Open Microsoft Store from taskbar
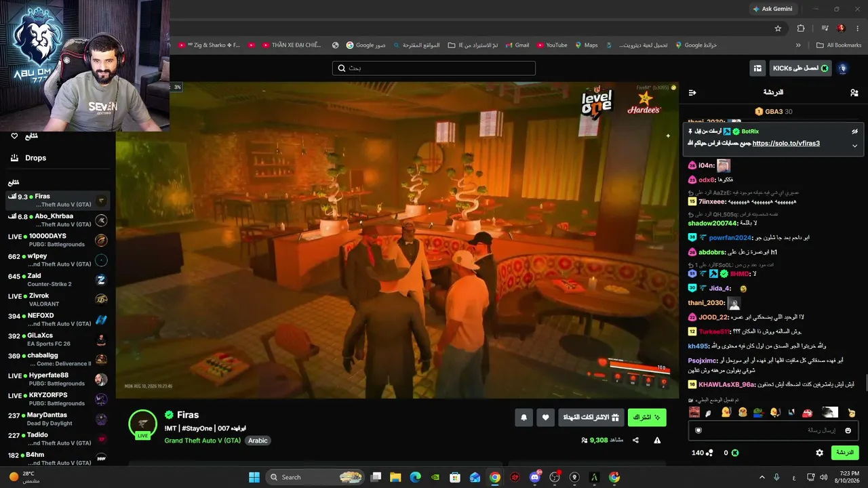Image resolution: width=868 pixels, height=488 pixels. pos(455,477)
